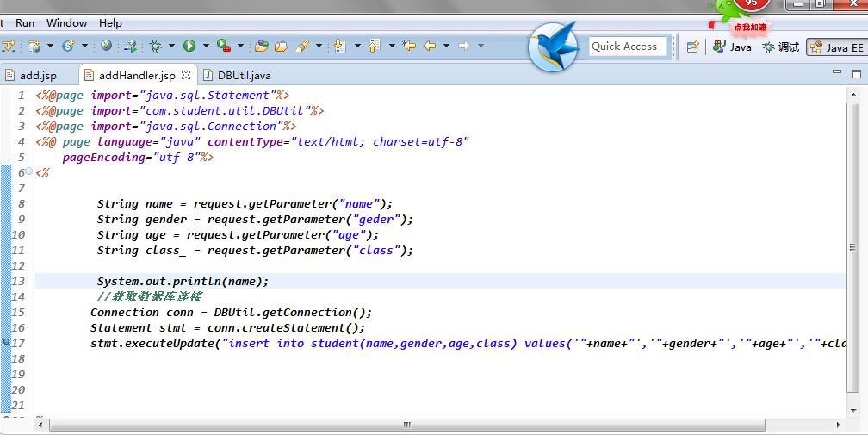Open the Run menu

(x=25, y=23)
